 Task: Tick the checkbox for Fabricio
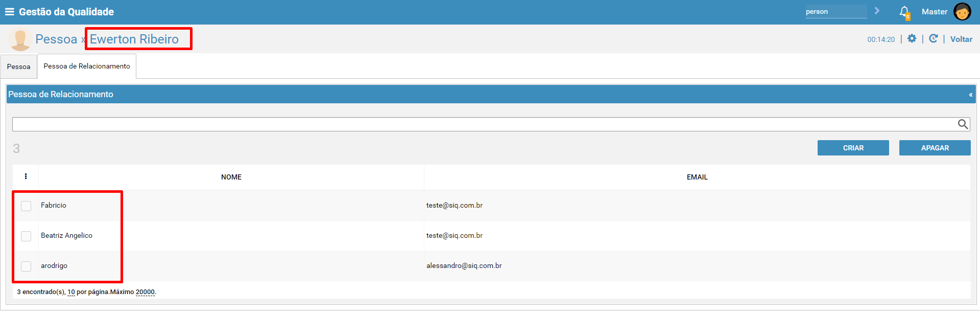click(x=26, y=206)
